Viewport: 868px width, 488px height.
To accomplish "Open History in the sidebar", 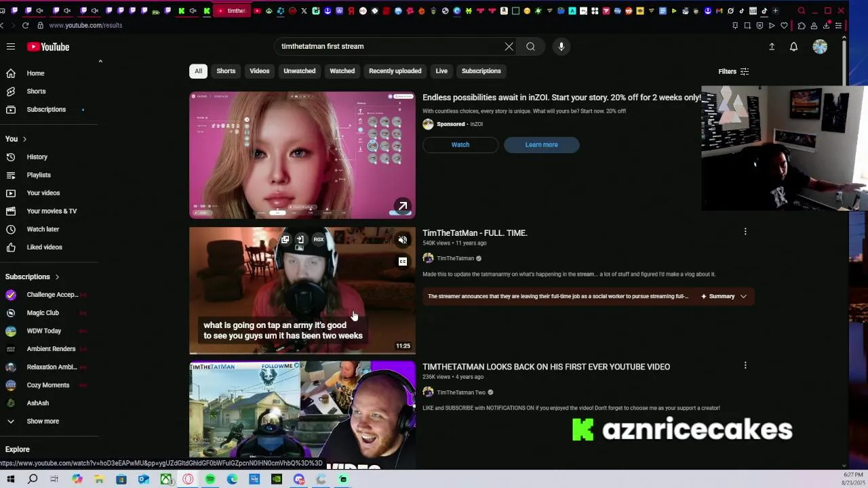I will pyautogui.click(x=37, y=157).
